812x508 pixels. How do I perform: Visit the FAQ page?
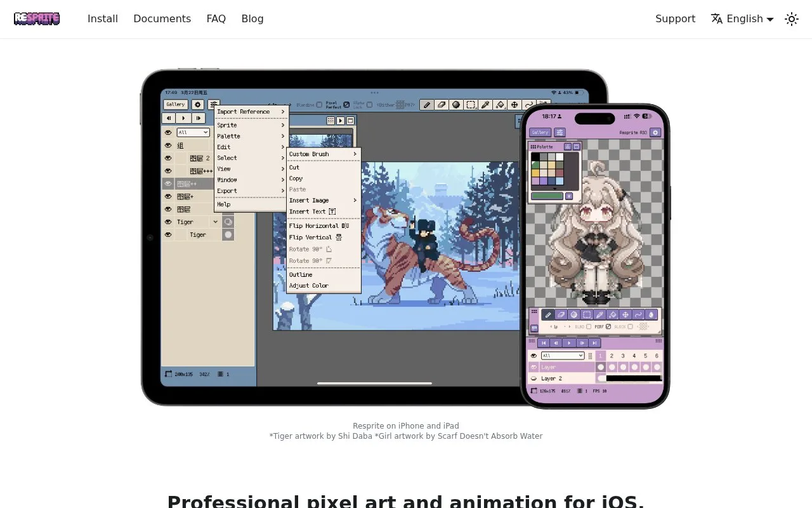point(216,19)
